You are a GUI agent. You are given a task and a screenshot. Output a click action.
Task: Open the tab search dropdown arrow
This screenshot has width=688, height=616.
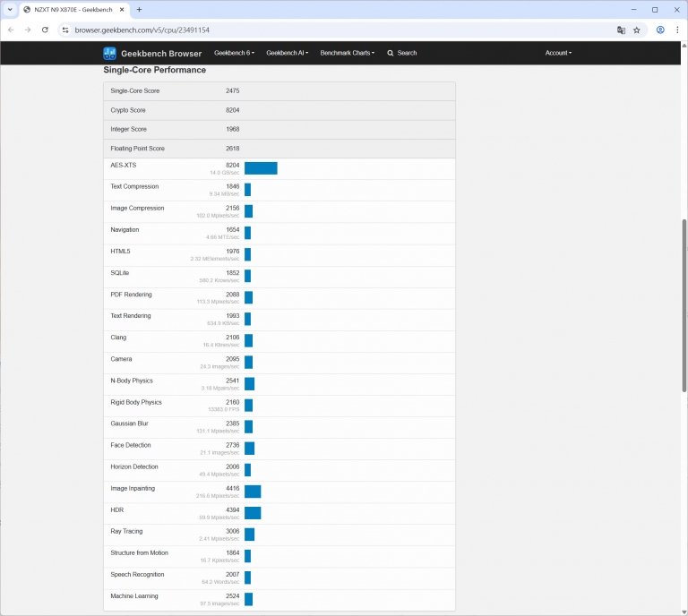tap(10, 9)
